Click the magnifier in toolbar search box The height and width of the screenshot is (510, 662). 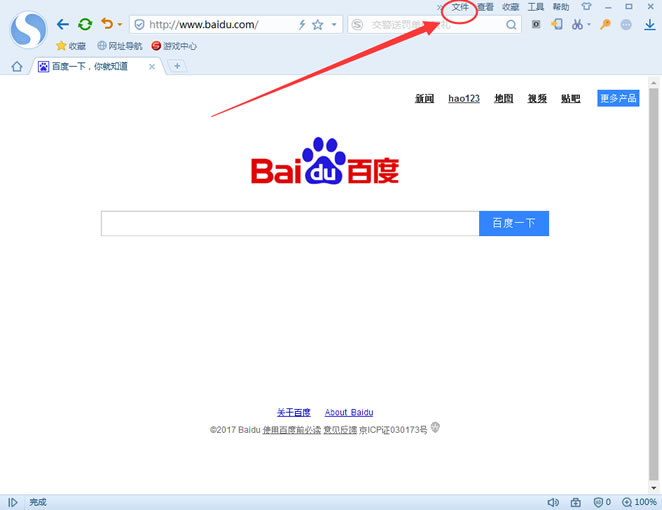click(x=511, y=25)
